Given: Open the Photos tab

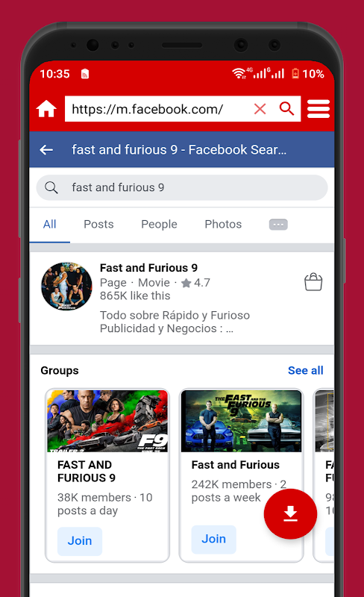Looking at the screenshot, I should 223,225.
